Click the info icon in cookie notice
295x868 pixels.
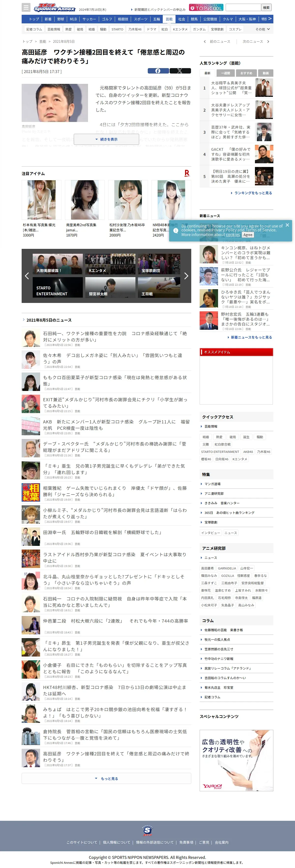(x=176, y=230)
